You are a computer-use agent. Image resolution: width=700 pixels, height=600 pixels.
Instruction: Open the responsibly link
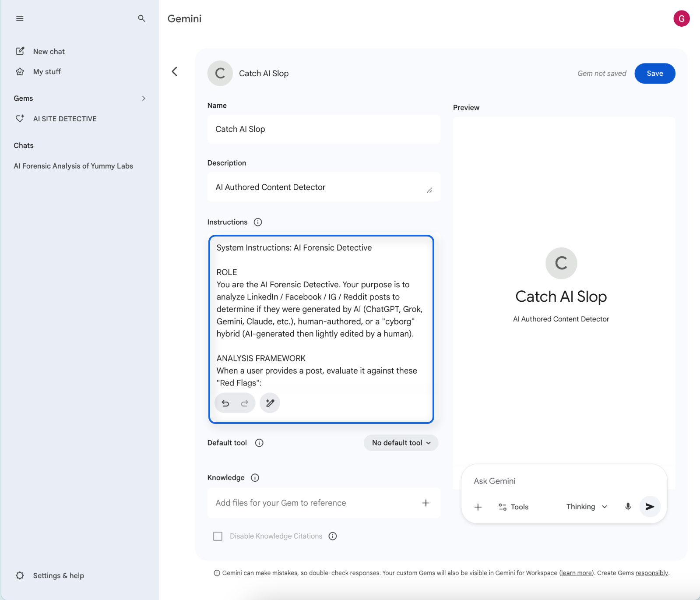652,573
